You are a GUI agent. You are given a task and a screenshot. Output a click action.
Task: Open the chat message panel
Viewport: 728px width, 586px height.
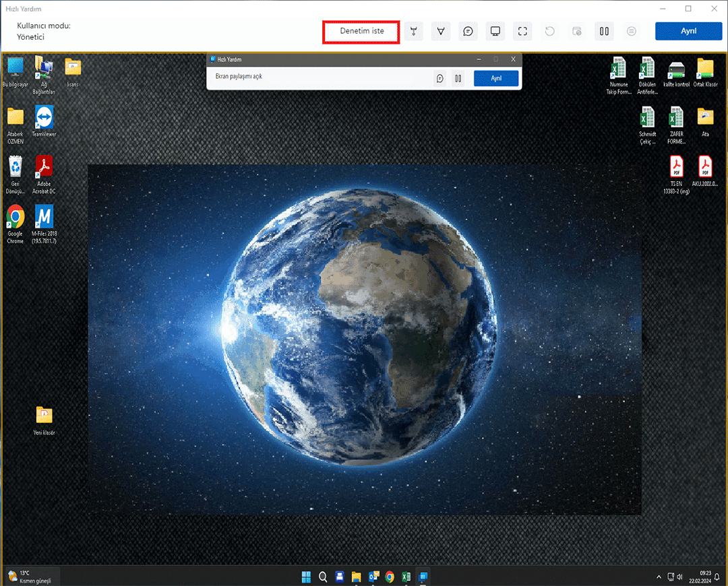coord(468,32)
